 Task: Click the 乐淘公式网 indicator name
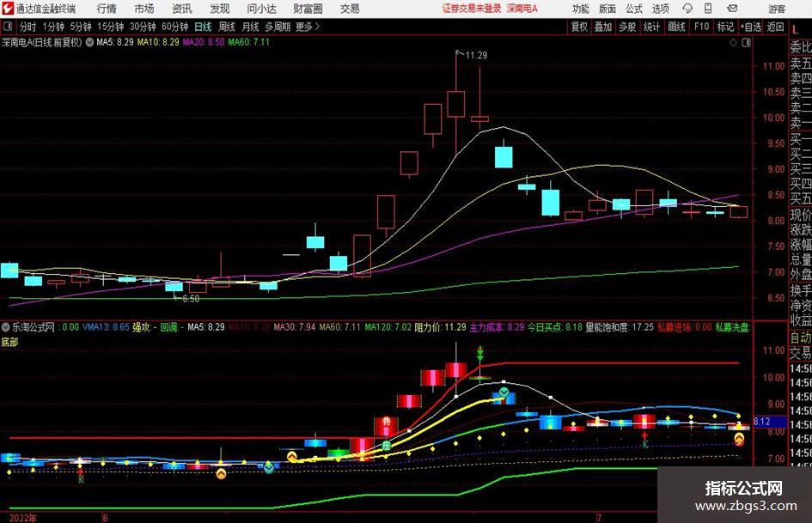[34, 327]
